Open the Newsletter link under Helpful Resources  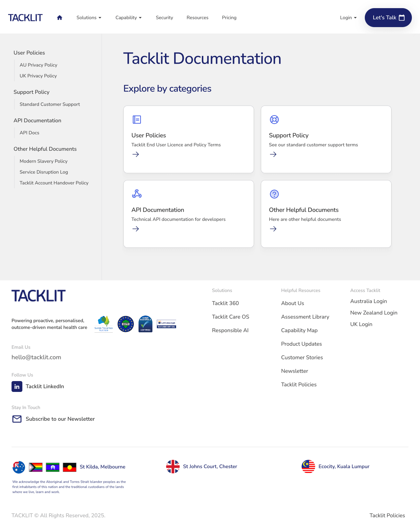click(x=295, y=371)
